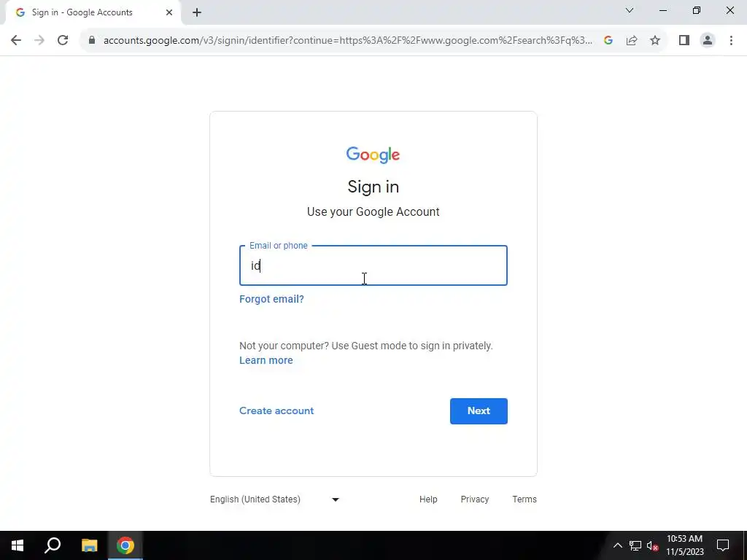Bookmark this page with the star icon
The image size is (747, 560).
655,41
